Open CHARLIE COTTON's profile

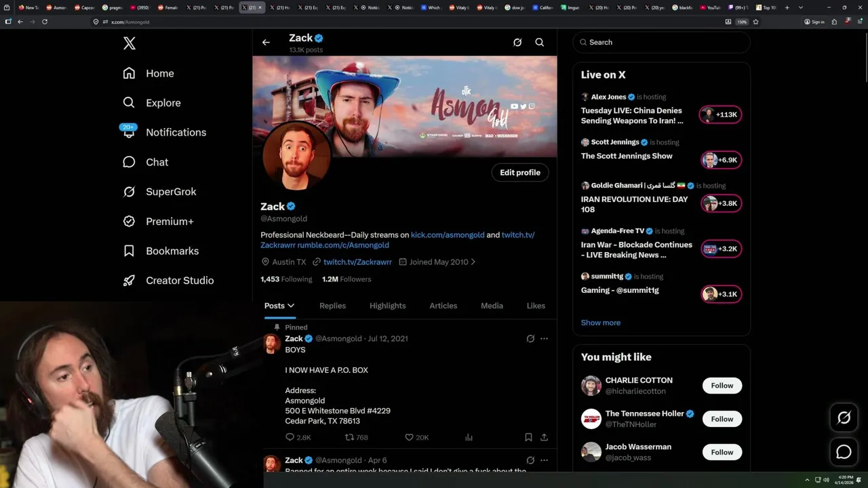pyautogui.click(x=639, y=381)
